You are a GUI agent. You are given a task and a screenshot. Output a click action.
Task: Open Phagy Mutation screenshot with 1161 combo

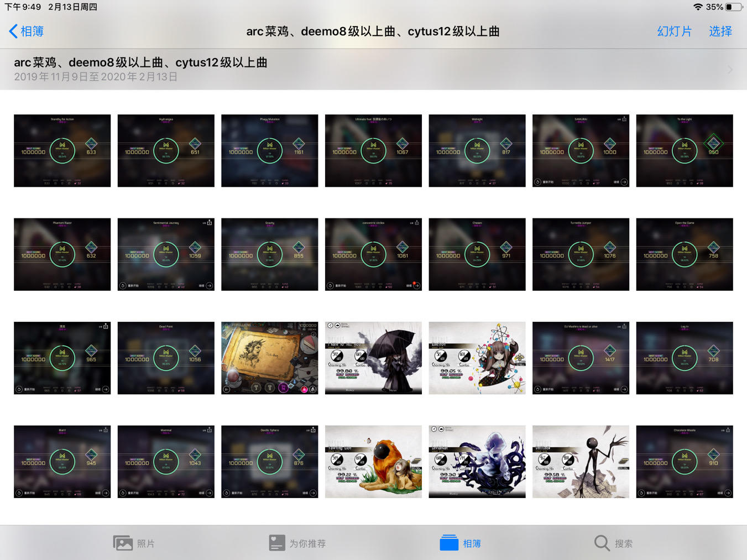(270, 150)
